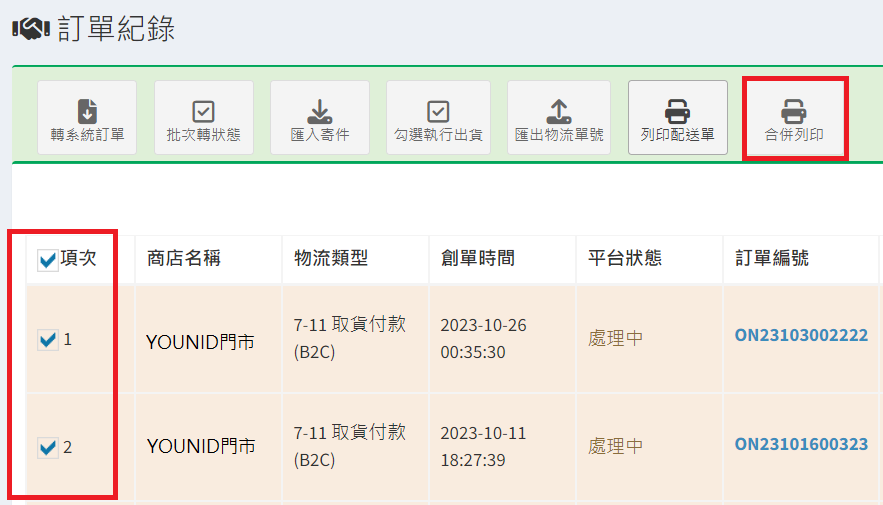Image resolution: width=883 pixels, height=505 pixels.
Task: Toggle the select-all checkbox in 項次 header
Action: pos(47,261)
